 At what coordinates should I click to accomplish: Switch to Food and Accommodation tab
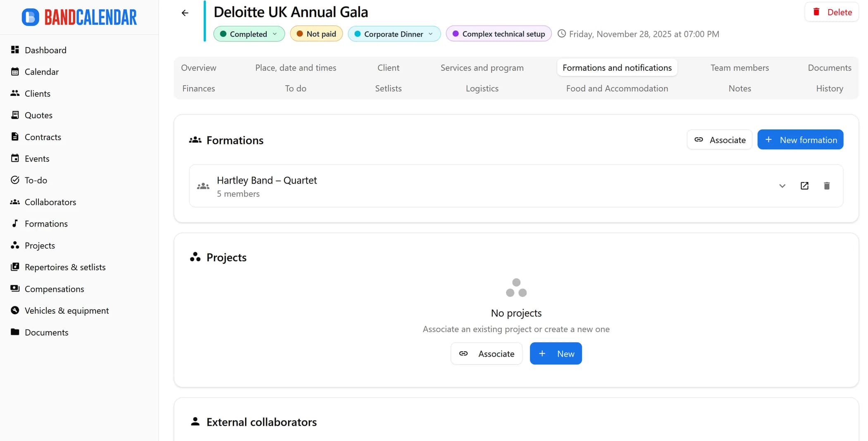[617, 88]
